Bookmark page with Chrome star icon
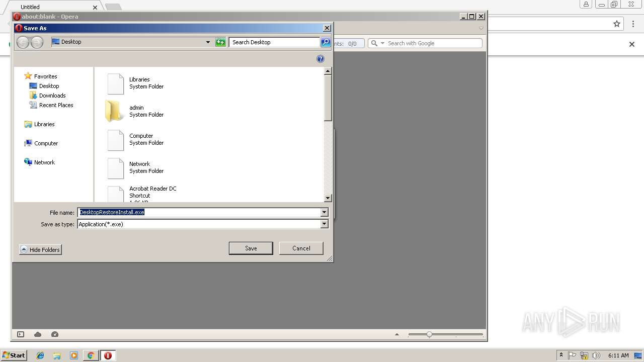Screen dimensions: 644x362 [617, 24]
